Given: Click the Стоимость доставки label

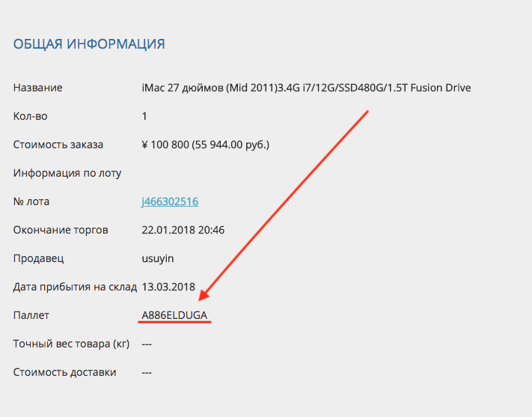Looking at the screenshot, I should coord(64,372).
